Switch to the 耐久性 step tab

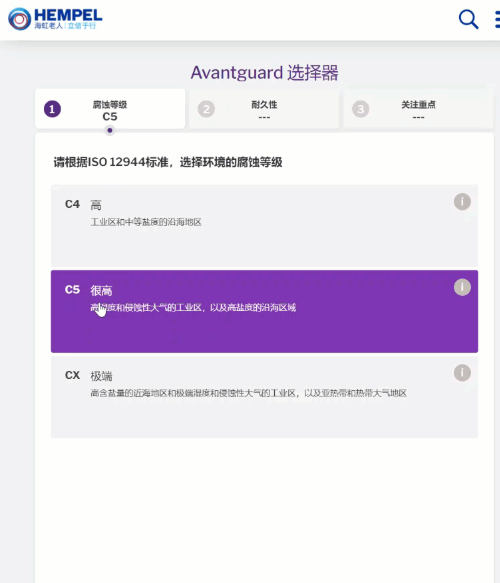coord(264,109)
